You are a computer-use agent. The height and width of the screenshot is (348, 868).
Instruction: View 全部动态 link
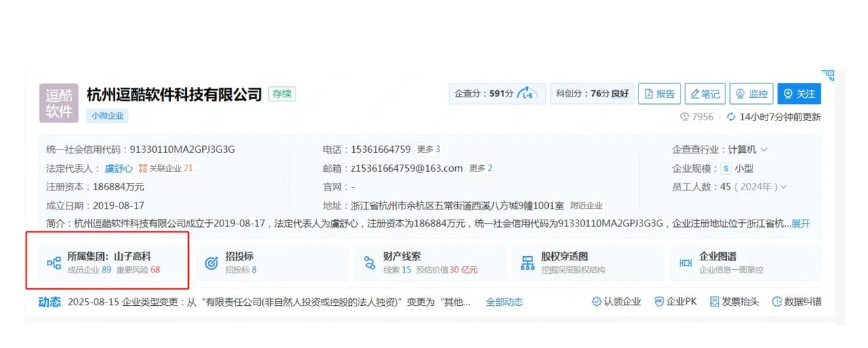click(504, 302)
